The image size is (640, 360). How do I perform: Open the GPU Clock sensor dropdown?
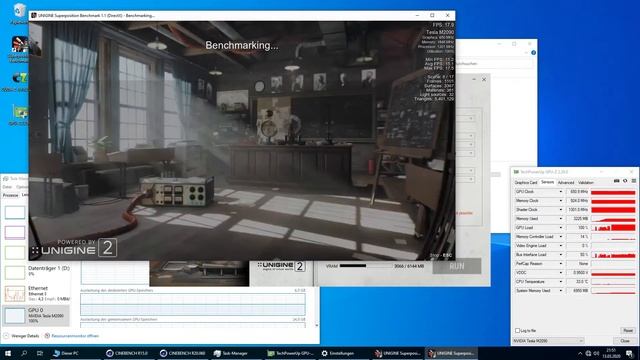point(560,191)
